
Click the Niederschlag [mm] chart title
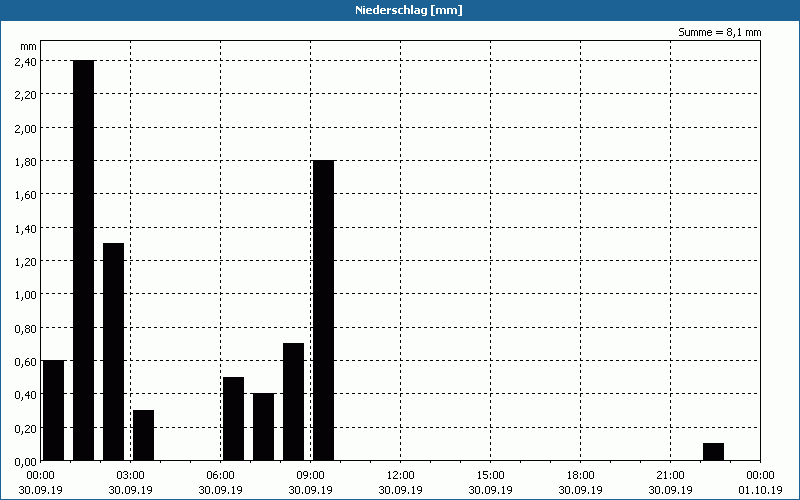(409, 10)
